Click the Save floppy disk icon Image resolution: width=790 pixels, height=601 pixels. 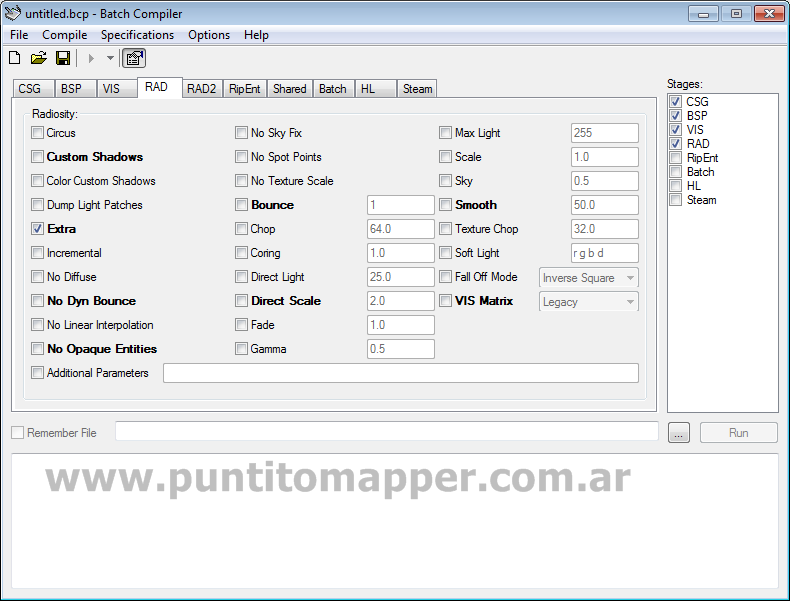63,58
